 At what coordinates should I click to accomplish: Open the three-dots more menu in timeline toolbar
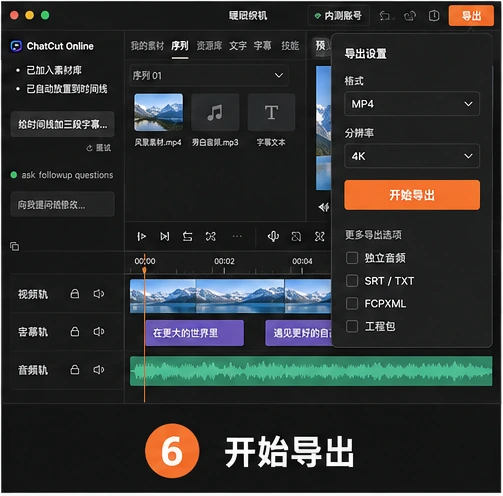point(237,237)
